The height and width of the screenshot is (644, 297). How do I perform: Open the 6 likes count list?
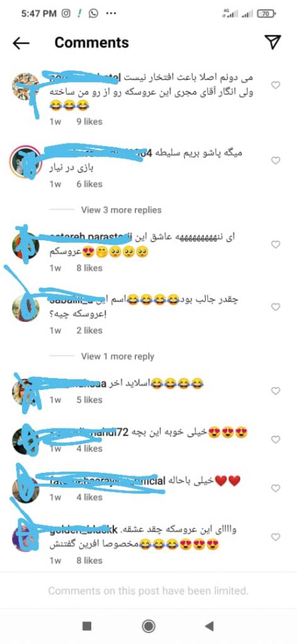click(x=89, y=184)
